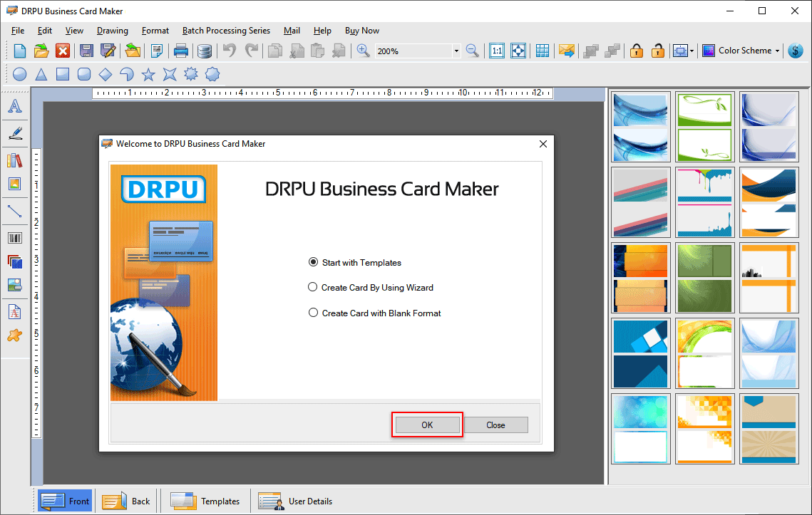
Task: Select the Rounded Rectangle shape tool
Action: coord(84,75)
